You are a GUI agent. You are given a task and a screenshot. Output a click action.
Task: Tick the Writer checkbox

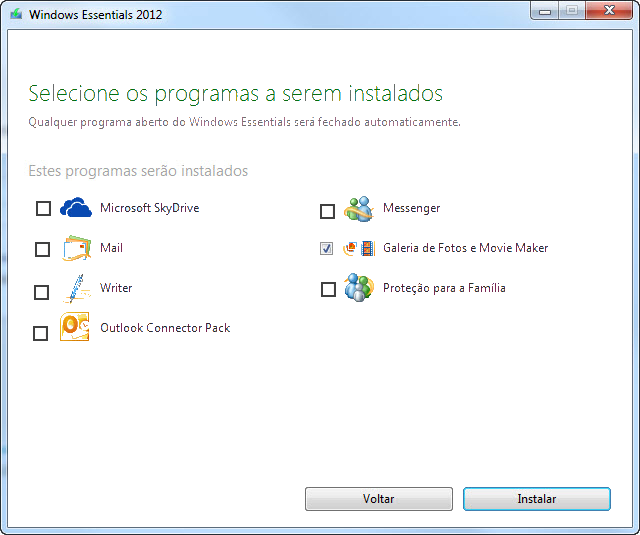(x=41, y=292)
